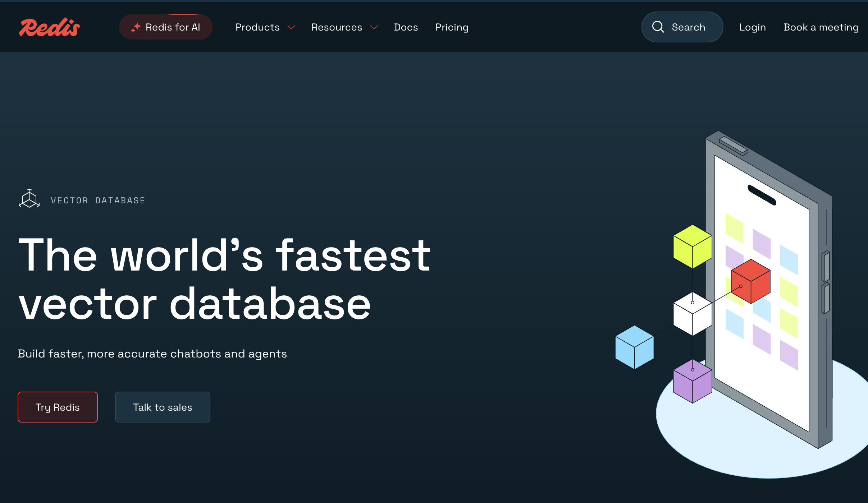Click the sparkle icon in Redis for AI
This screenshot has height=503, width=868.
pos(136,27)
